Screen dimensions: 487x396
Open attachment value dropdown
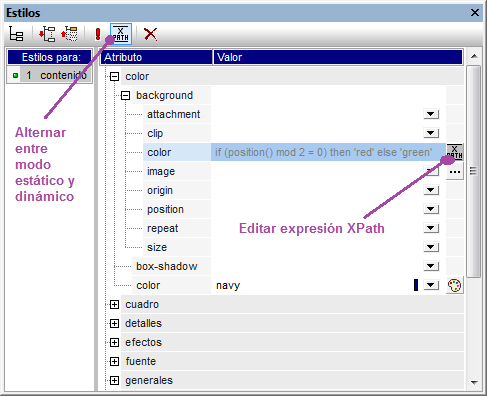(431, 114)
